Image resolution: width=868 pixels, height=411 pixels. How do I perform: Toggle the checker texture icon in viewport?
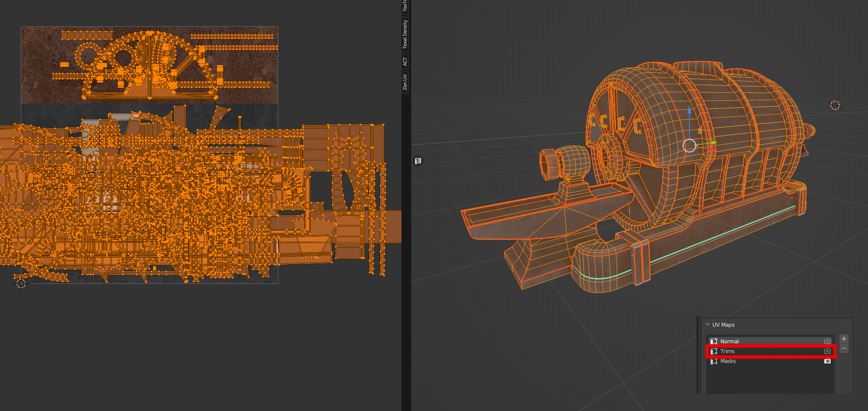tap(418, 161)
